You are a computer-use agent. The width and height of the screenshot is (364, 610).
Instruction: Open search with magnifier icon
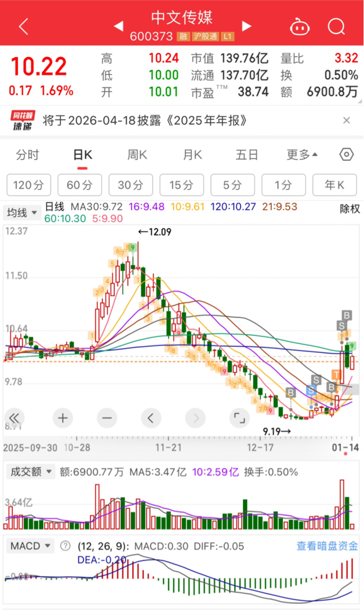337,27
